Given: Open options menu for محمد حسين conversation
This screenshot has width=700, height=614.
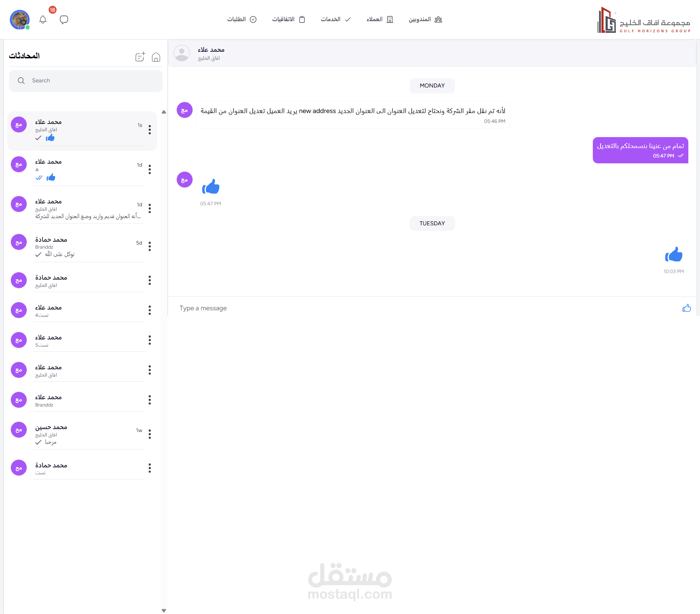Looking at the screenshot, I should 150,434.
